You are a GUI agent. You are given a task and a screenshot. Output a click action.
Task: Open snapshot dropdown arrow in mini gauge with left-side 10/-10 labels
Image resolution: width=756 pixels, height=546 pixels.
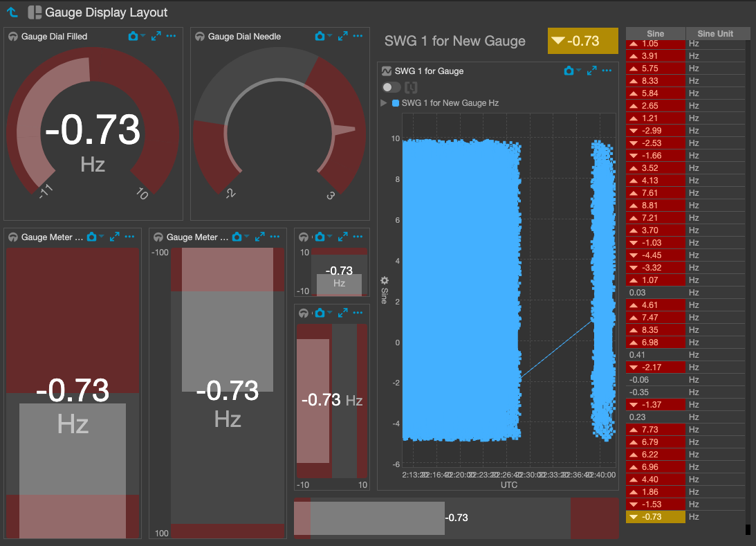click(330, 237)
